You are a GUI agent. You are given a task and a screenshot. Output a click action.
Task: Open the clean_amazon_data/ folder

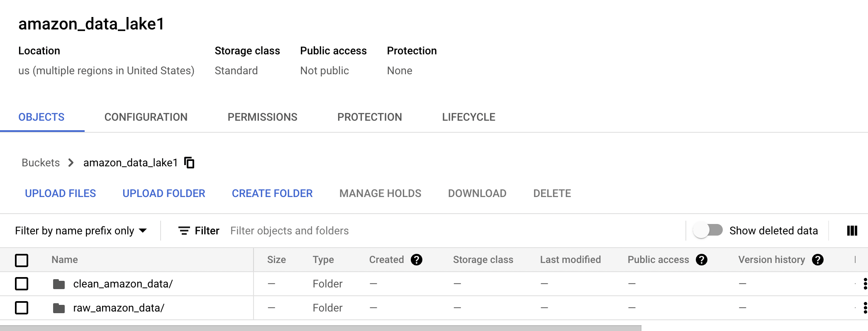(123, 284)
